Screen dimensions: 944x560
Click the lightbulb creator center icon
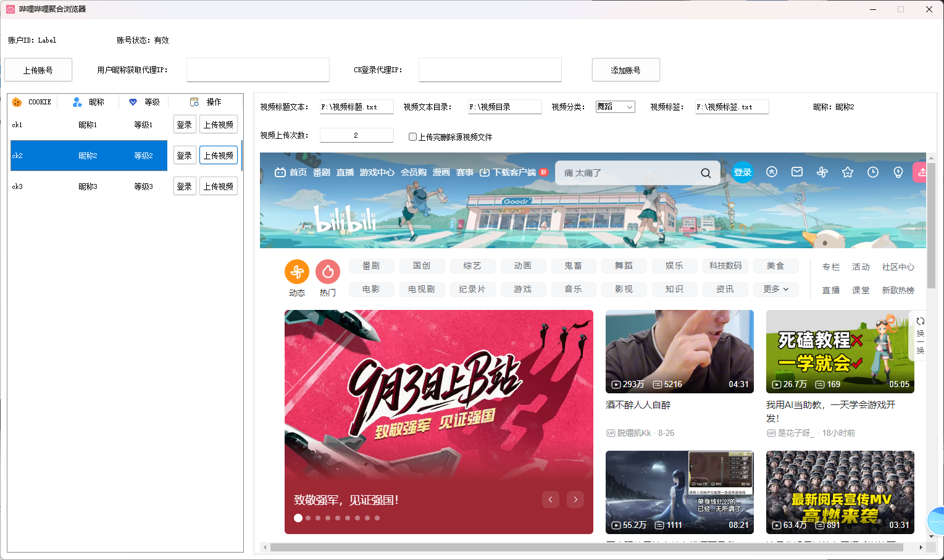point(898,172)
